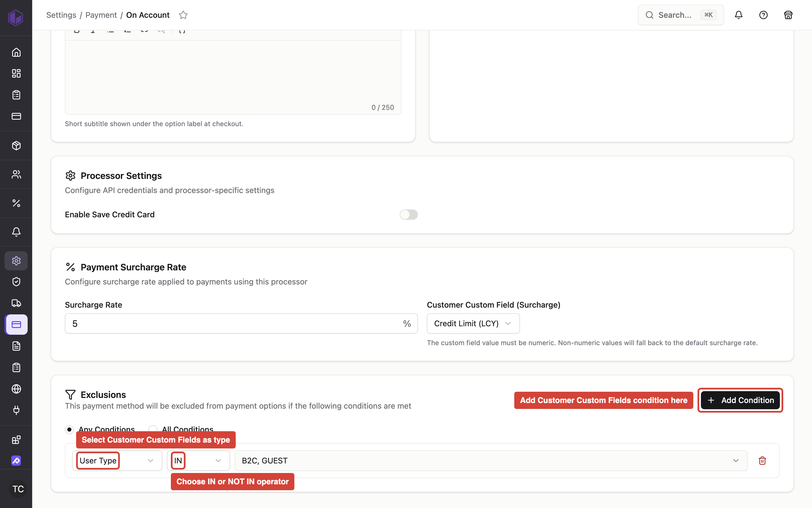Go to Settings breadcrumb
This screenshot has height=508, width=812.
click(x=61, y=15)
